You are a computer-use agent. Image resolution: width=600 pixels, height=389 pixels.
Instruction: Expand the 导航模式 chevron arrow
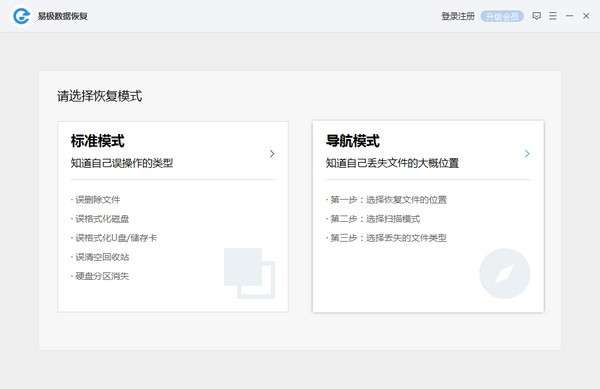point(527,154)
